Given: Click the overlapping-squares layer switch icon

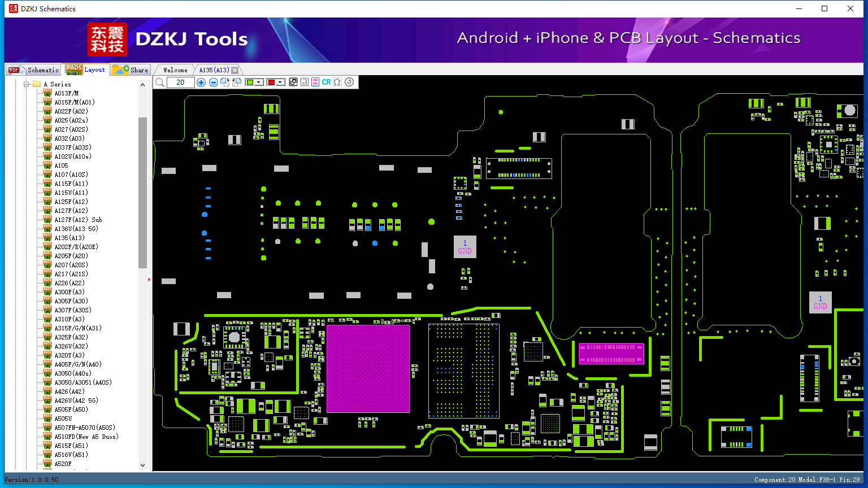Looking at the screenshot, I should point(293,82).
